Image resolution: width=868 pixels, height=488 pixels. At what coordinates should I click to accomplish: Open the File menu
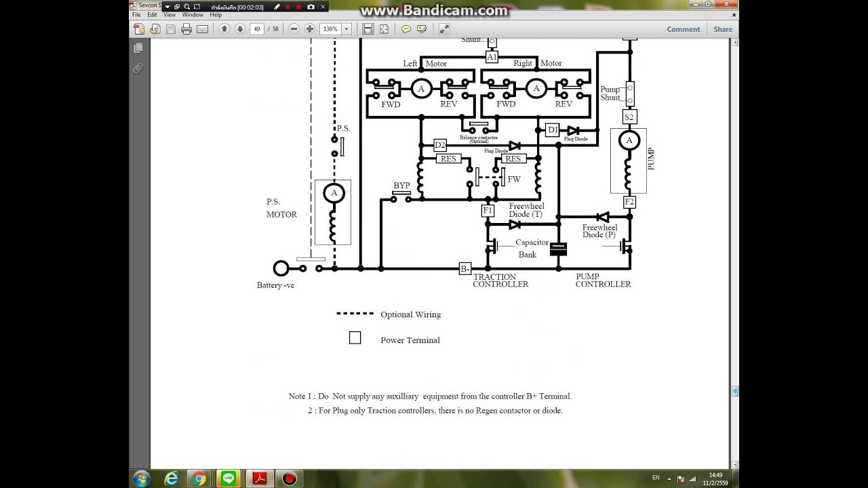pyautogui.click(x=136, y=15)
